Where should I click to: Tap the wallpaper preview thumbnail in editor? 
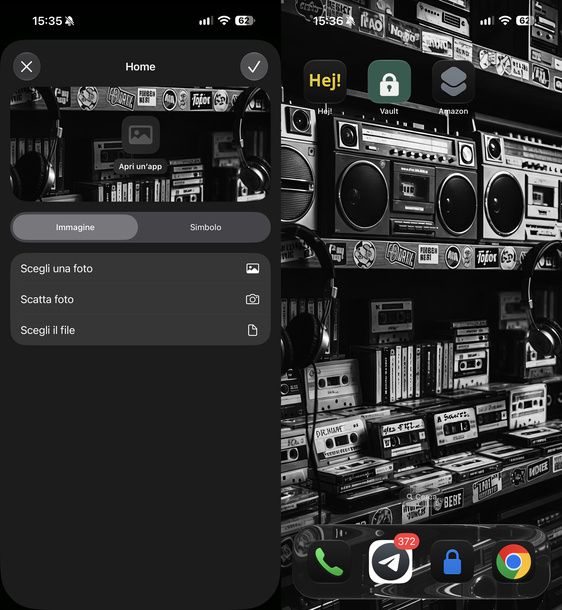(x=140, y=144)
